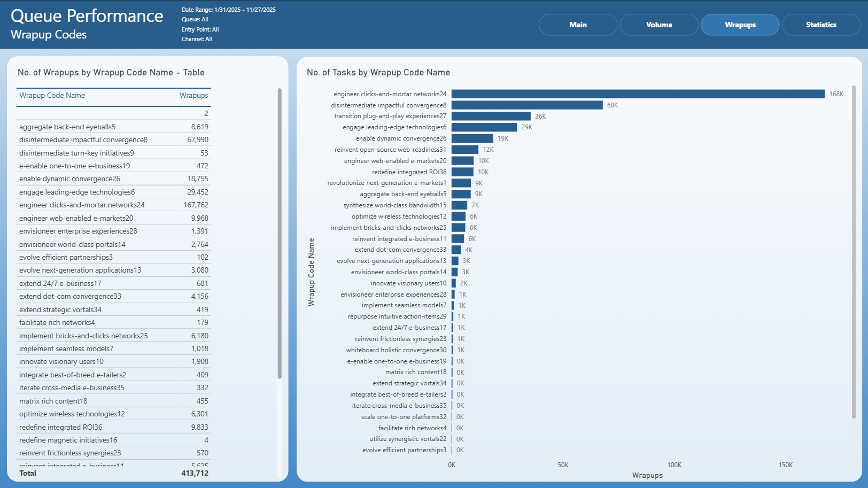
Task: Click the Total 413,712 value
Action: tap(195, 473)
